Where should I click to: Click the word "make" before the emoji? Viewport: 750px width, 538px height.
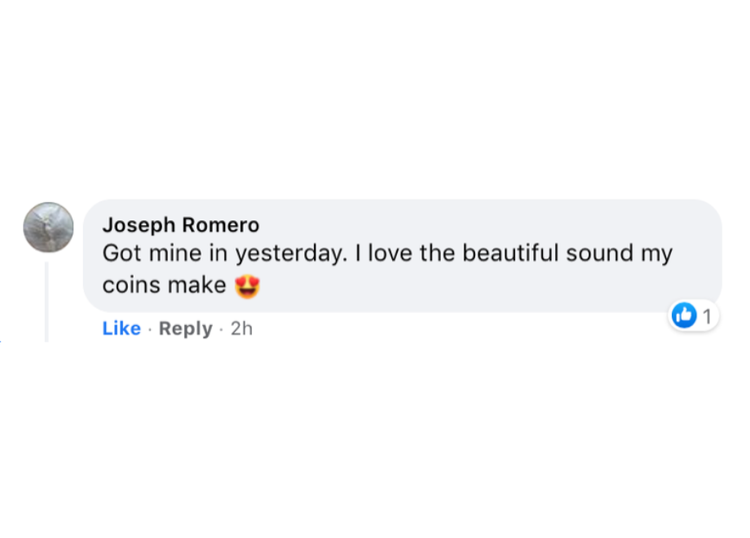(196, 285)
